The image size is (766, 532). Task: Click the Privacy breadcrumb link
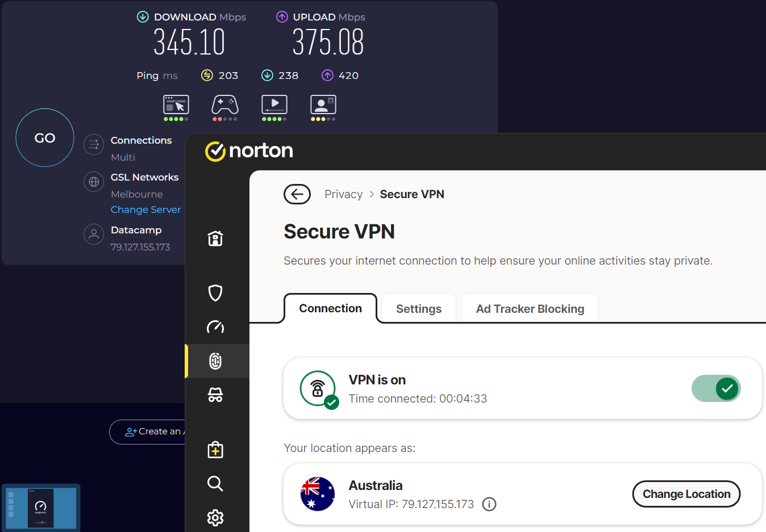pos(343,194)
